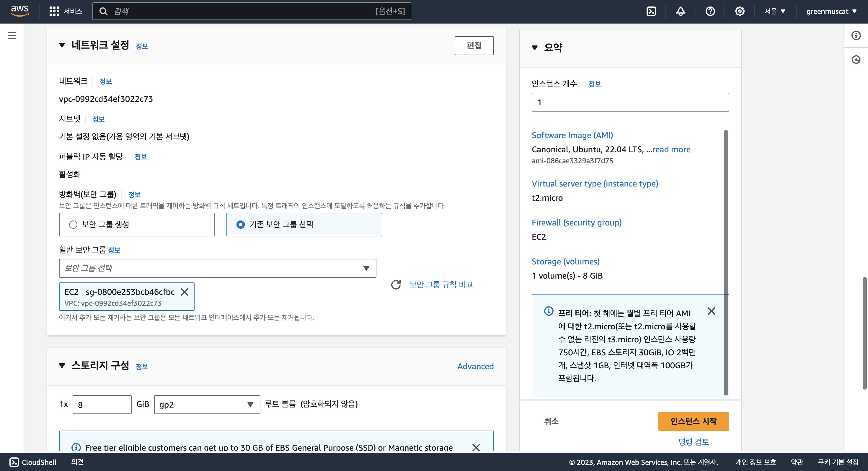
Task: Open 정보 next to 일반 보안 그룹
Action: [x=114, y=250]
